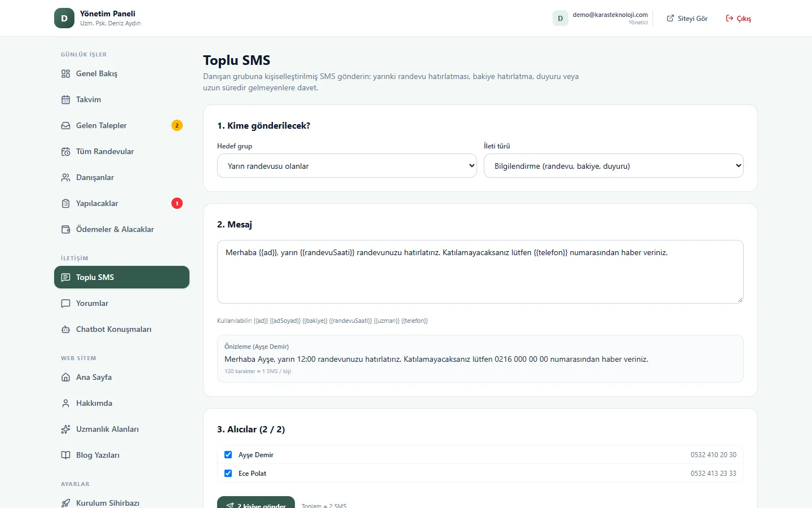The image size is (812, 508).
Task: Click phone number 0532 410 20 30
Action: tap(713, 455)
